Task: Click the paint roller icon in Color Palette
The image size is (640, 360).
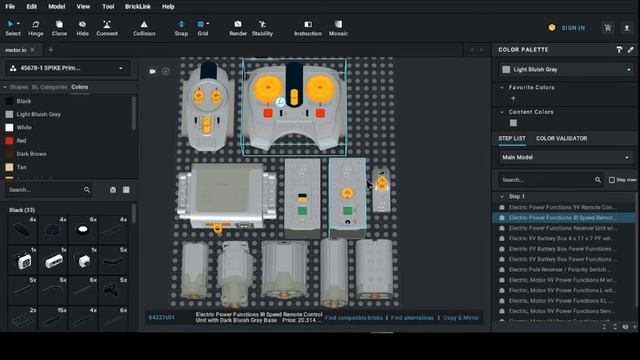Action: [619, 49]
